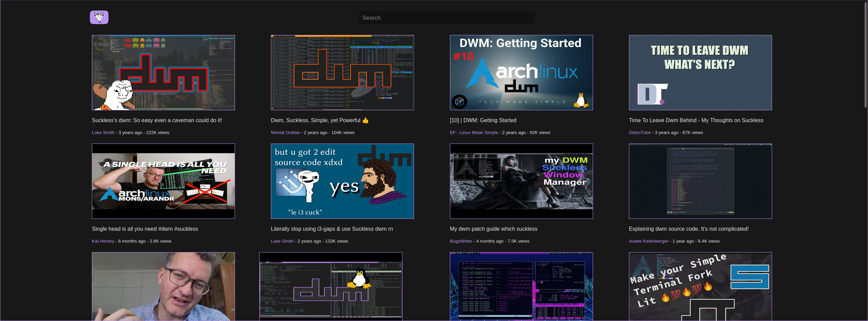
Task: Focus the Search input field
Action: pyautogui.click(x=447, y=18)
